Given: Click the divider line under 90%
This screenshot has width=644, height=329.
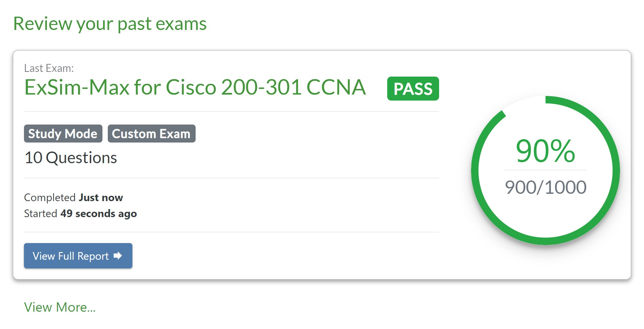Looking at the screenshot, I should pos(545,170).
